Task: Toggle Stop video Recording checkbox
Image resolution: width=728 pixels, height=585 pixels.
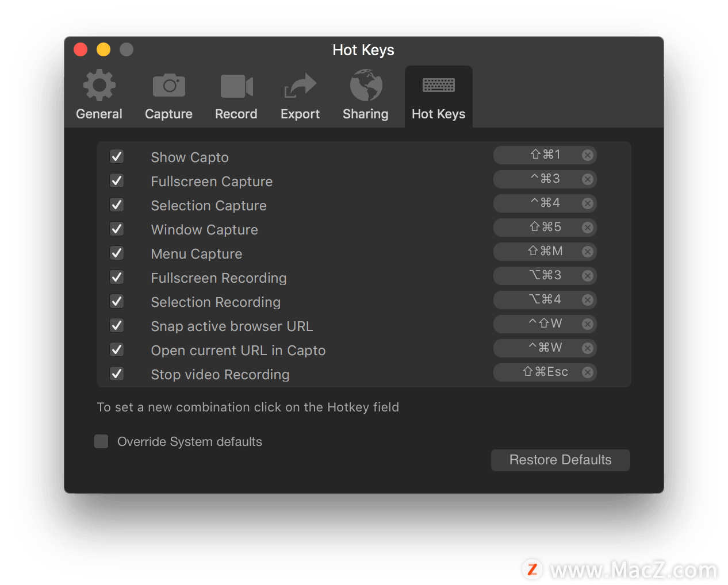Action: (x=117, y=374)
